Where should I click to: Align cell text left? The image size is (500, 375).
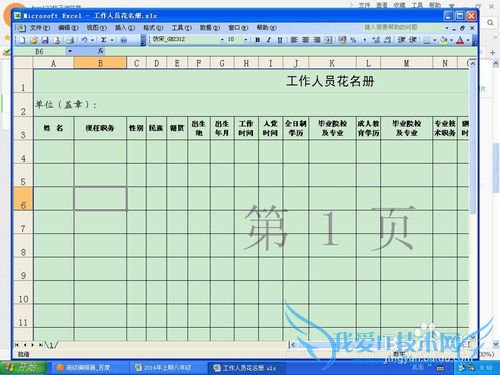pyautogui.click(x=294, y=40)
